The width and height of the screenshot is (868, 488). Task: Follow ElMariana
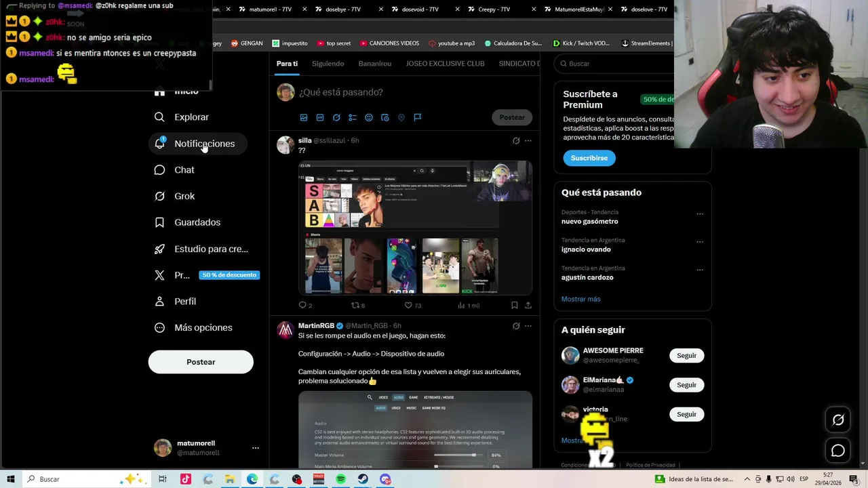(686, 385)
